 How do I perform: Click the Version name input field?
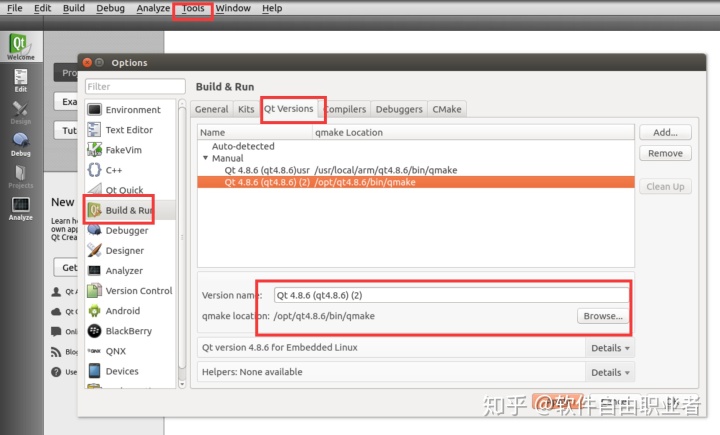click(451, 295)
